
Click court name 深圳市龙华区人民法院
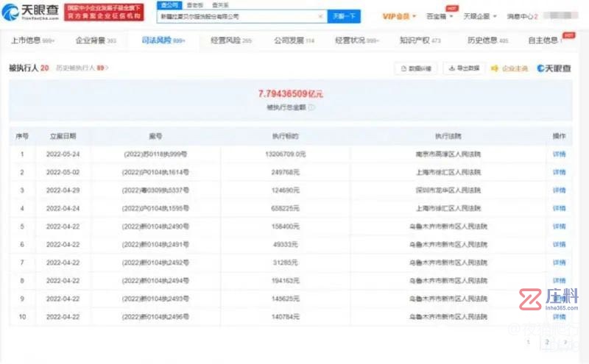tap(448, 190)
